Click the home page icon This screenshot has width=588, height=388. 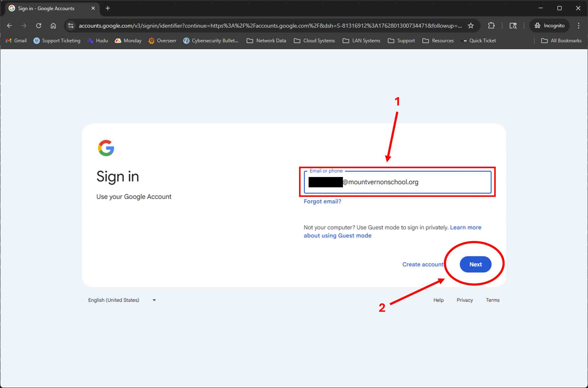click(53, 26)
